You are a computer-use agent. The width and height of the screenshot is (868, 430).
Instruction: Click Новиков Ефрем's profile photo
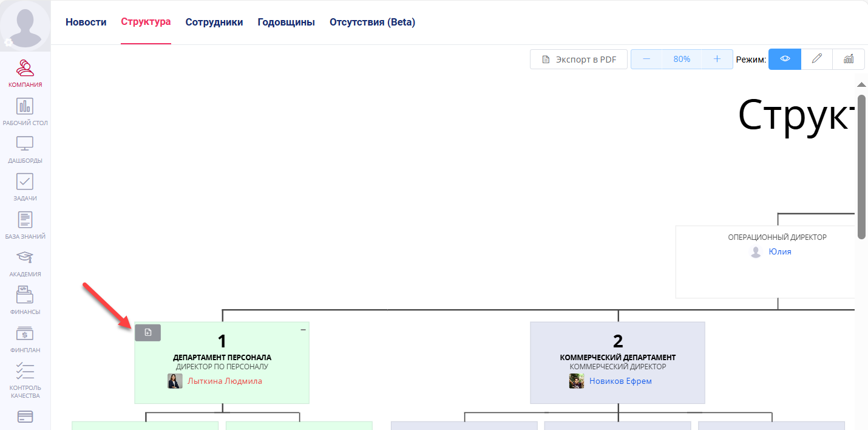(577, 381)
